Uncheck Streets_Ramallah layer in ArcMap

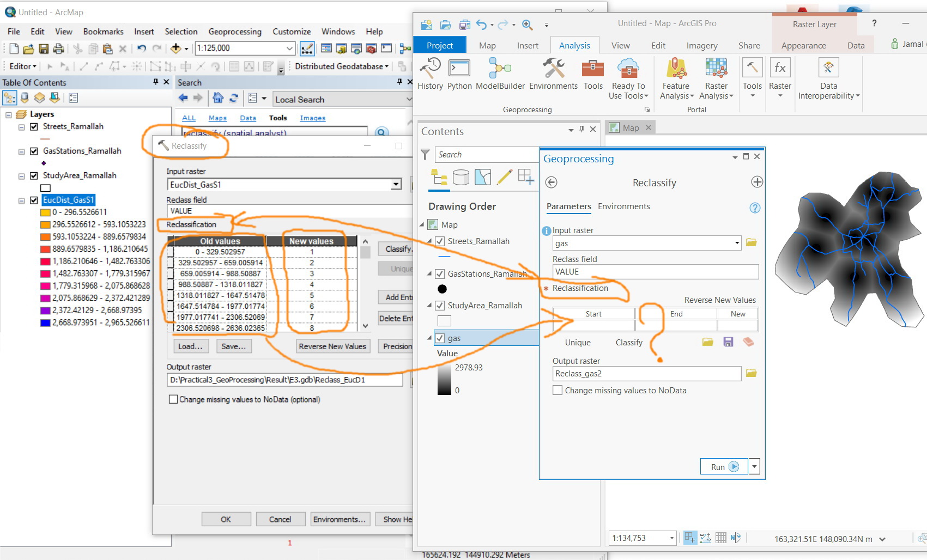[34, 126]
